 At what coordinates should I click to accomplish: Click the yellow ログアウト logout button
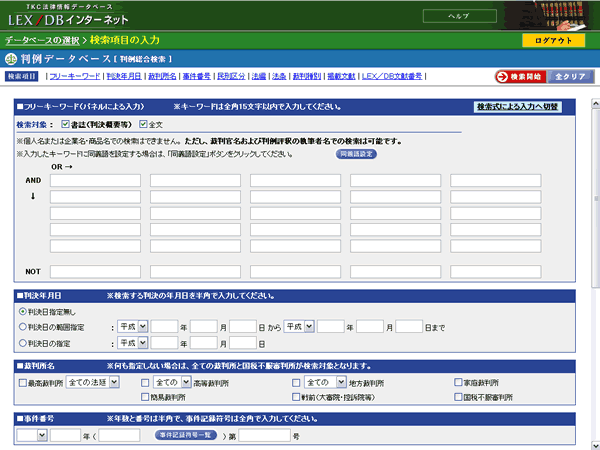(x=553, y=40)
